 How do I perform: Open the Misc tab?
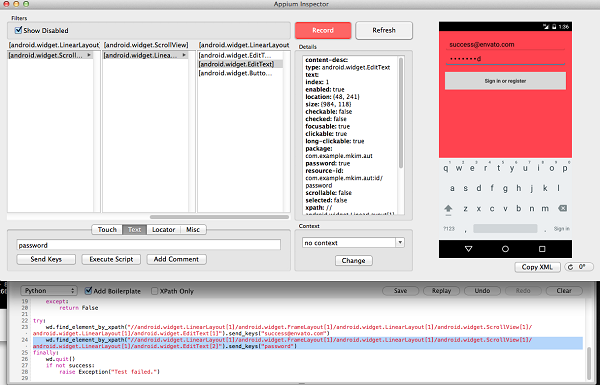pyautogui.click(x=193, y=229)
